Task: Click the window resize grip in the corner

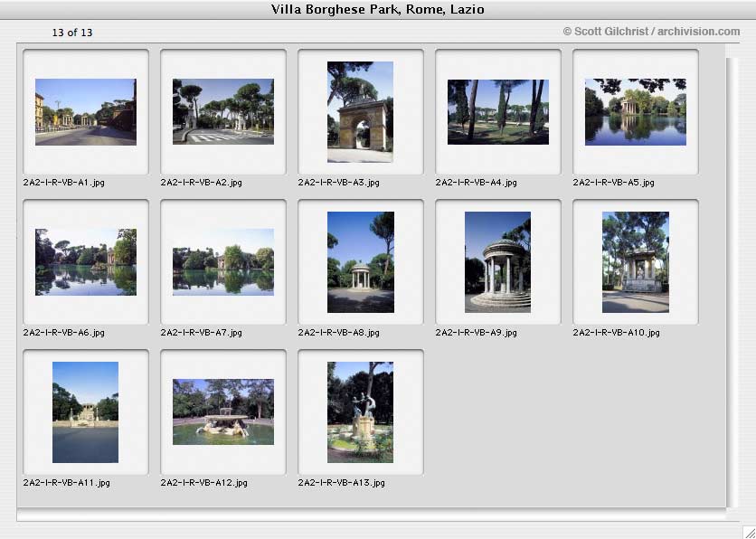Action: click(x=749, y=532)
